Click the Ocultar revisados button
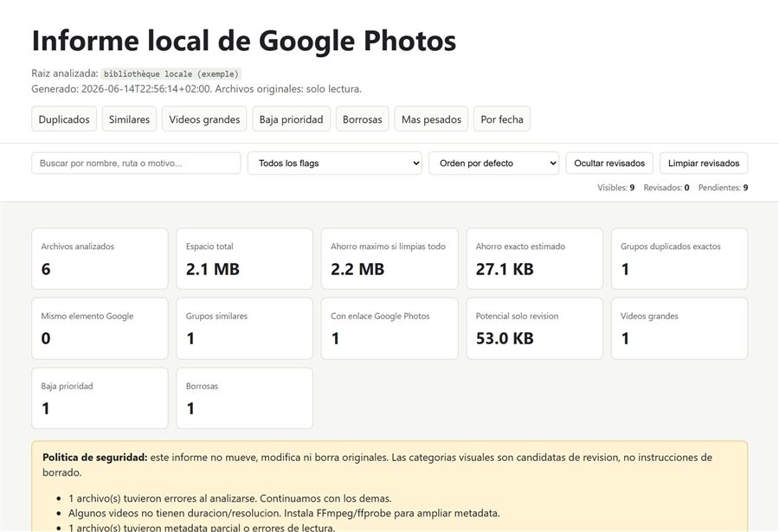This screenshot has width=779, height=532. [x=609, y=163]
